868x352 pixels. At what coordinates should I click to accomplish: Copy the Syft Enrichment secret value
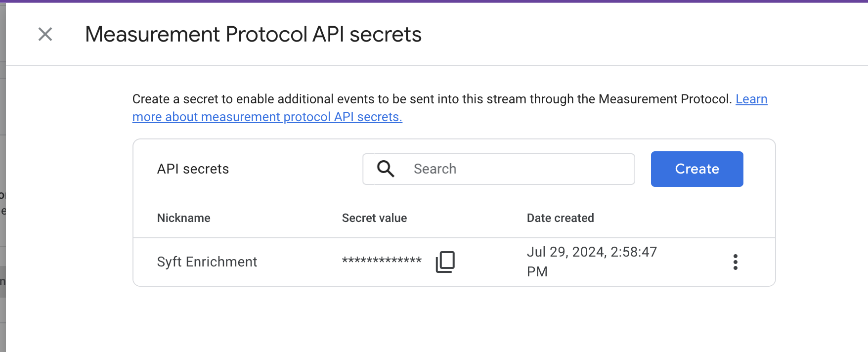point(445,262)
